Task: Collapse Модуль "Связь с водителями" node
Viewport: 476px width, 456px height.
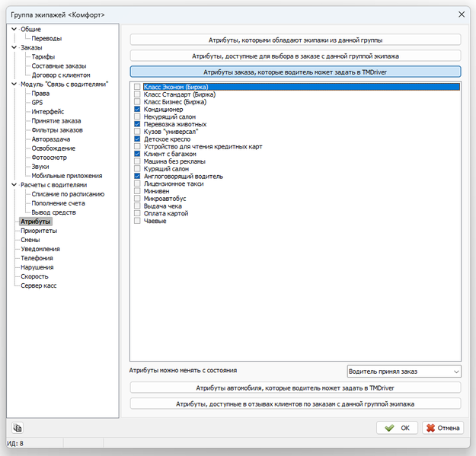Action: [14, 85]
